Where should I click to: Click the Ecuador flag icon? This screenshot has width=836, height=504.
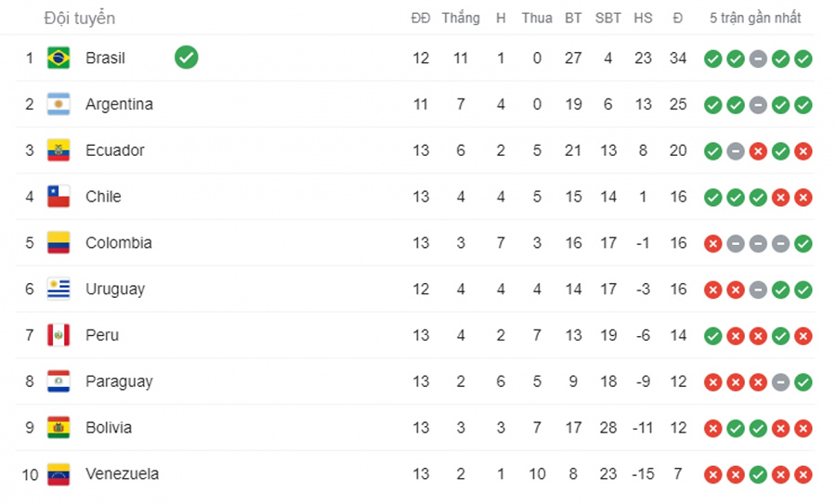click(x=59, y=150)
